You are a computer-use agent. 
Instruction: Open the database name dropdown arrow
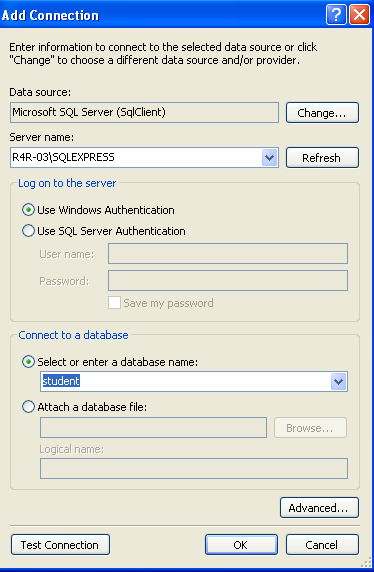pyautogui.click(x=339, y=382)
